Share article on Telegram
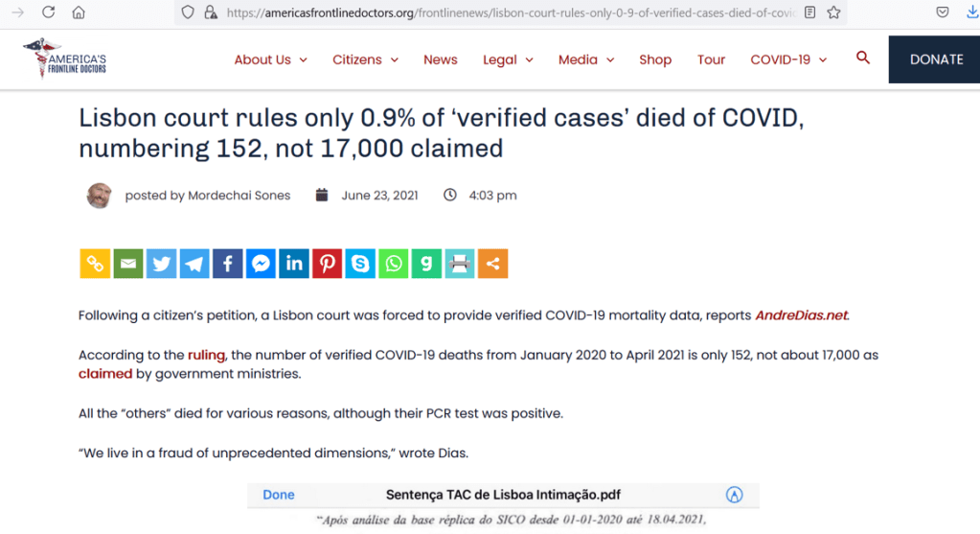This screenshot has width=980, height=534. coord(194,264)
